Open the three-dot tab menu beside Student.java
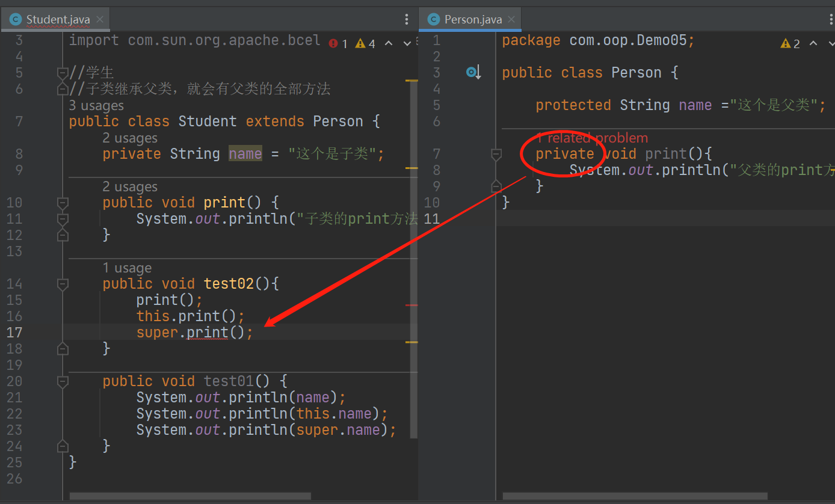 tap(407, 19)
